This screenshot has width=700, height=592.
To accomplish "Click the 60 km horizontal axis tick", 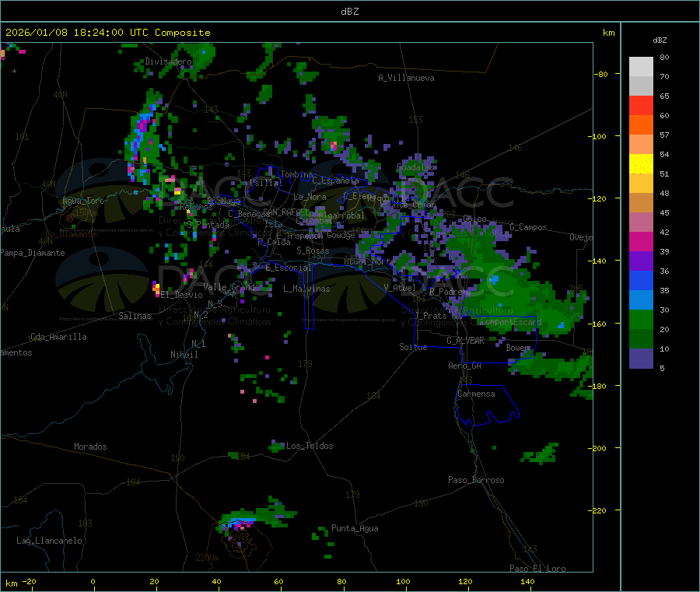I will point(278,581).
